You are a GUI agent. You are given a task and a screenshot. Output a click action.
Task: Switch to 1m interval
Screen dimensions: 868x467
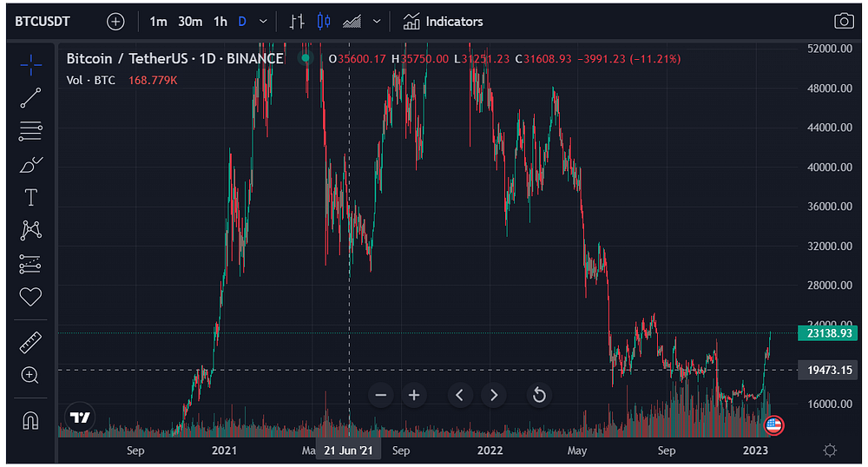158,22
